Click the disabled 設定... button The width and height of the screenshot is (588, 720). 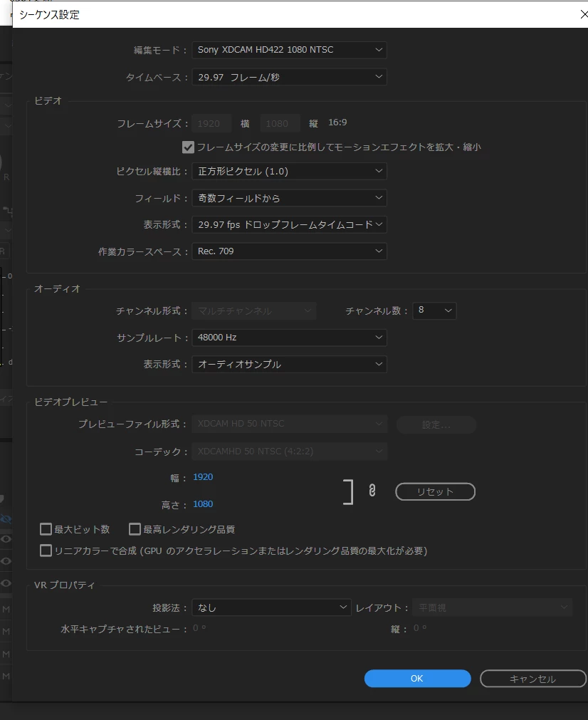pyautogui.click(x=436, y=424)
